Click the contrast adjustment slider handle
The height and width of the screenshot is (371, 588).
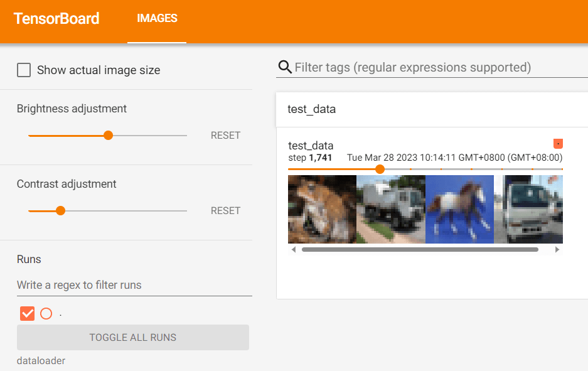[60, 211]
